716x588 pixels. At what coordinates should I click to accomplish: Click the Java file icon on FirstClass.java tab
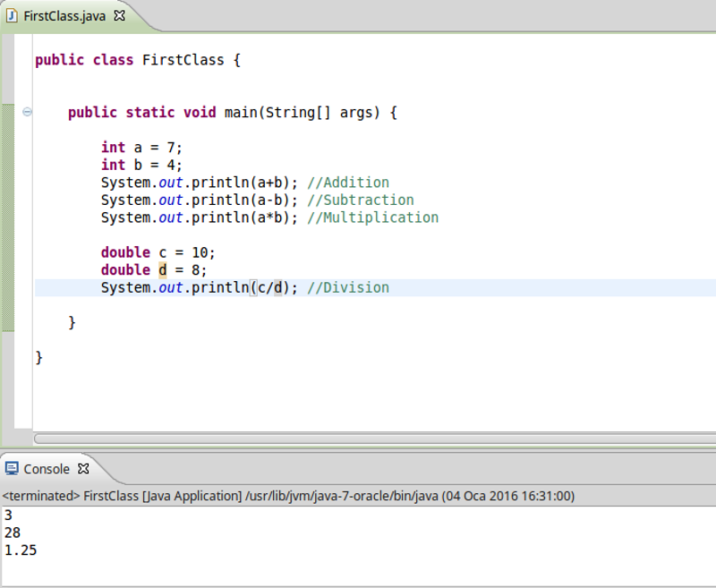pyautogui.click(x=13, y=15)
